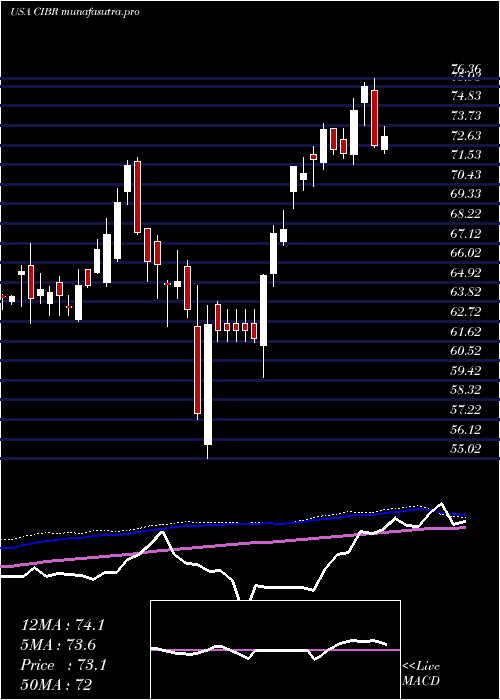This screenshot has width=500, height=700.
Task: Click inside the MACD inset panel
Action: click(275, 650)
